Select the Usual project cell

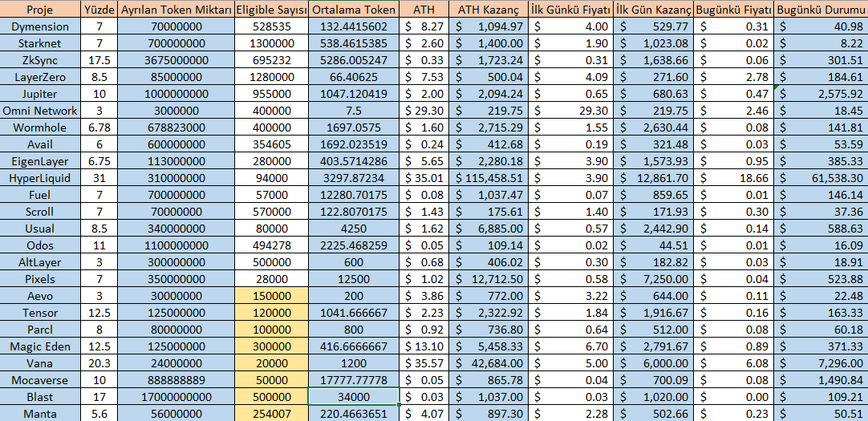coord(40,228)
